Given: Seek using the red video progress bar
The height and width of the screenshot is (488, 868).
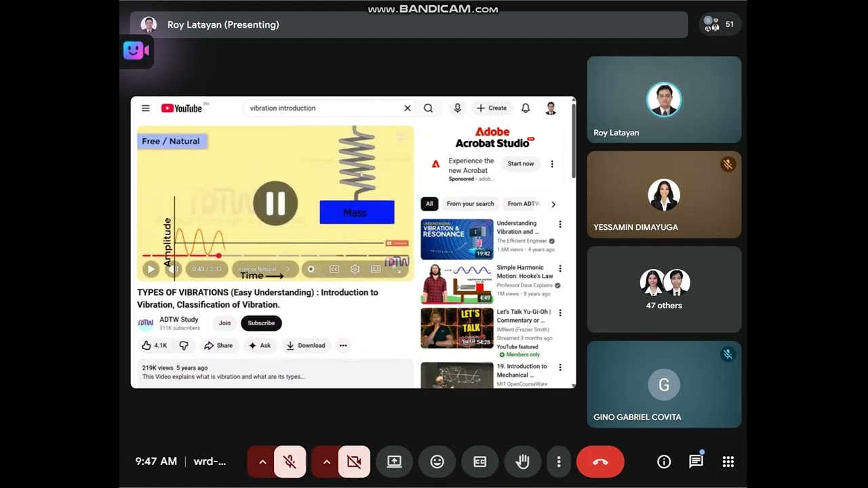Looking at the screenshot, I should pyautogui.click(x=275, y=256).
